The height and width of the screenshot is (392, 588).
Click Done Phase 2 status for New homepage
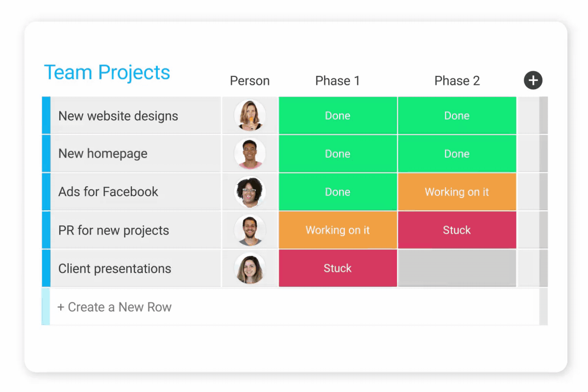pyautogui.click(x=457, y=154)
